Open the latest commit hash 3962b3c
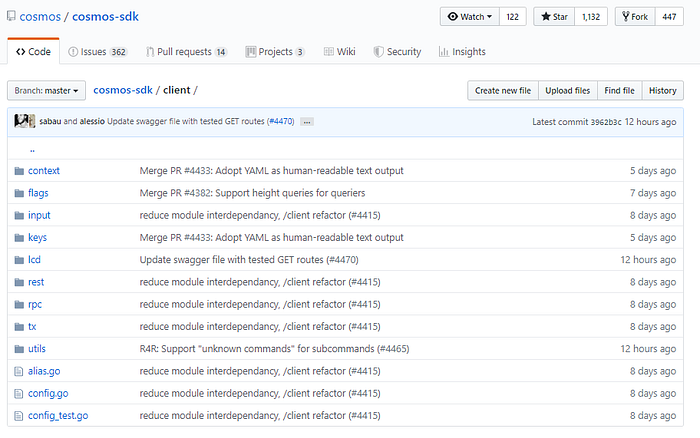 (606, 122)
